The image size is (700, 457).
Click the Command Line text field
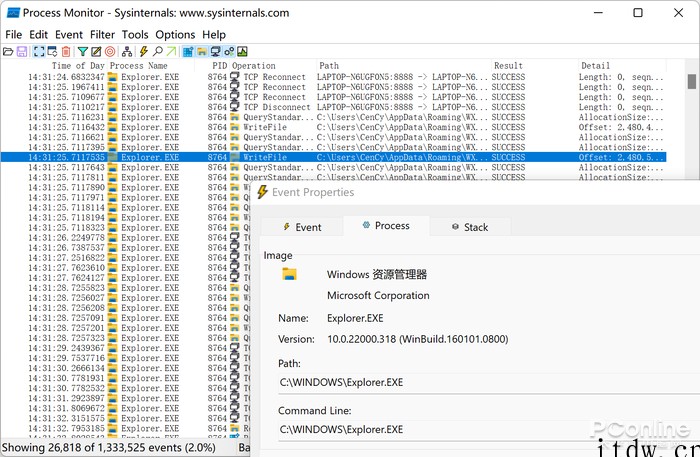(x=488, y=430)
